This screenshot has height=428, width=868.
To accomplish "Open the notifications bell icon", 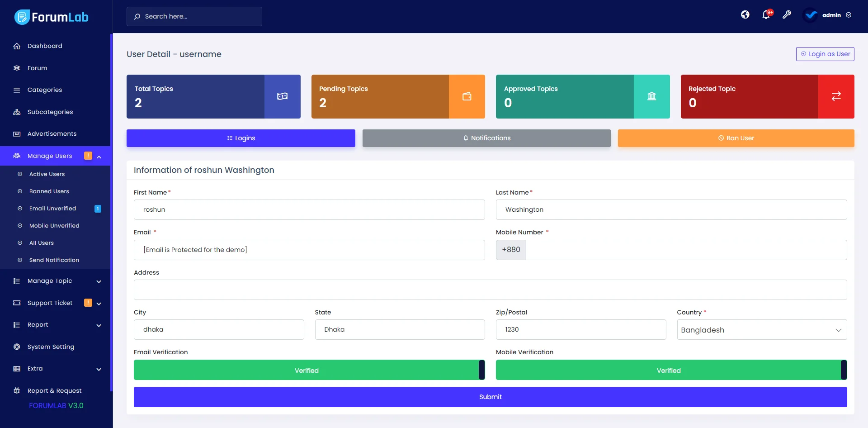I will click(x=766, y=15).
